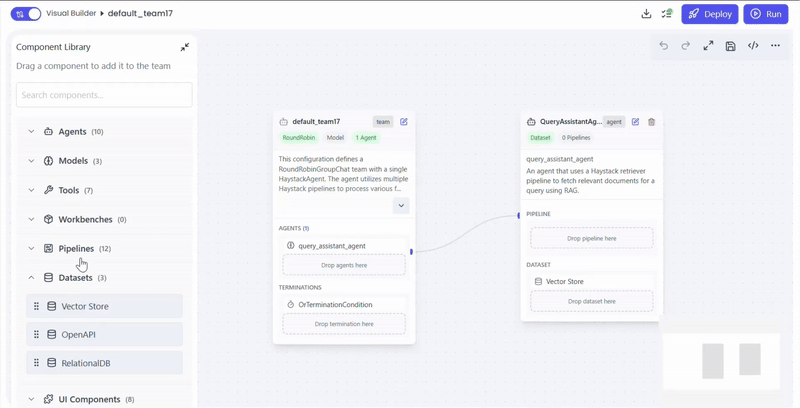
Task: Delete the QueryAssistantAgent node with trash icon
Action: coord(652,122)
